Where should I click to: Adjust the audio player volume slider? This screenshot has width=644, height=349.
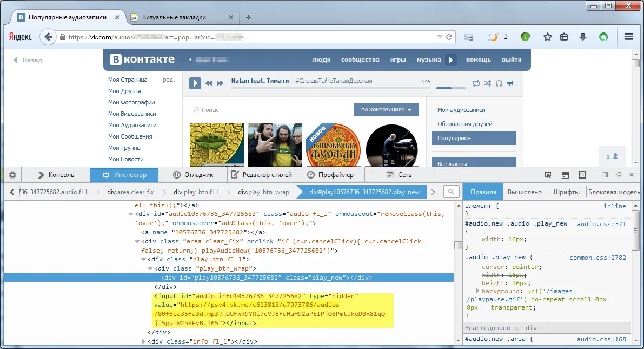point(451,87)
